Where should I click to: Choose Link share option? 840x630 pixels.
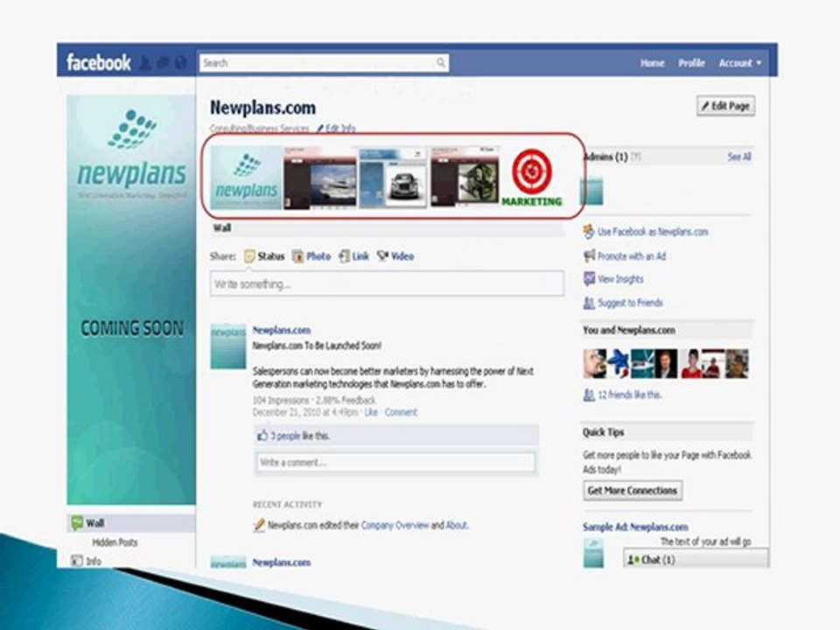(353, 256)
